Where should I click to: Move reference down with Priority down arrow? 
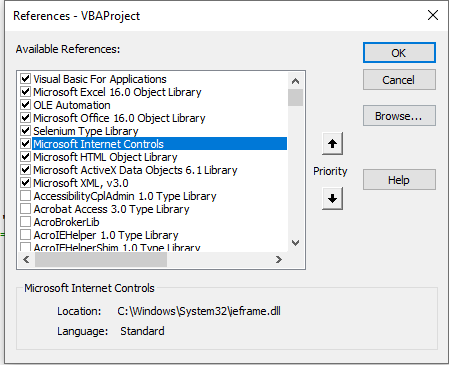click(332, 199)
